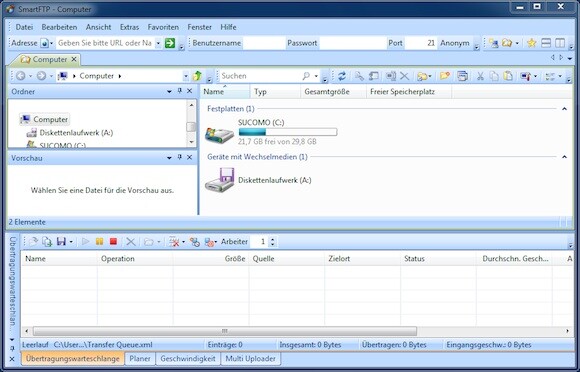The width and height of the screenshot is (580, 372).
Task: Click the vertical split window layout icon
Action: point(560,43)
